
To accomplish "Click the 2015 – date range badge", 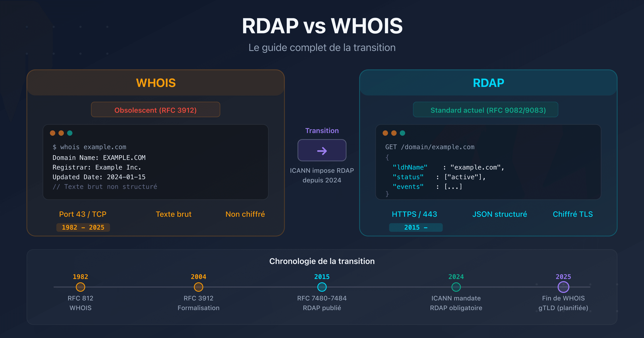I will click(416, 227).
